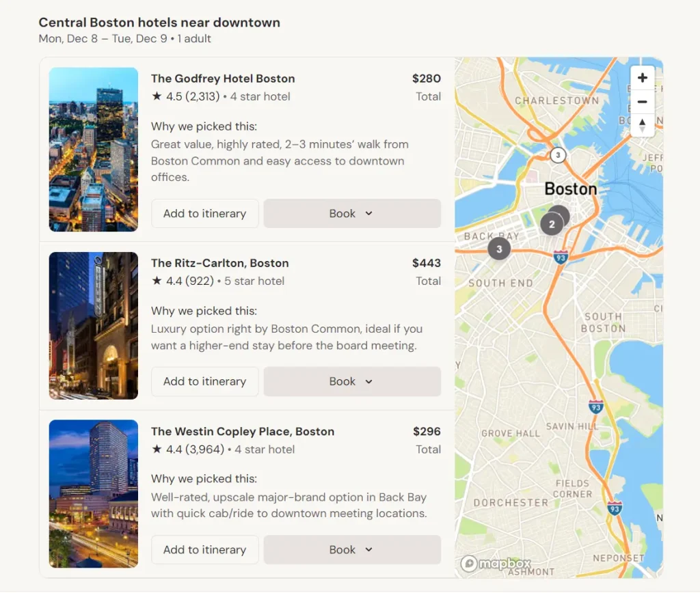View the Westin Copley Place tower photo
The width and height of the screenshot is (700, 593).
(93, 494)
